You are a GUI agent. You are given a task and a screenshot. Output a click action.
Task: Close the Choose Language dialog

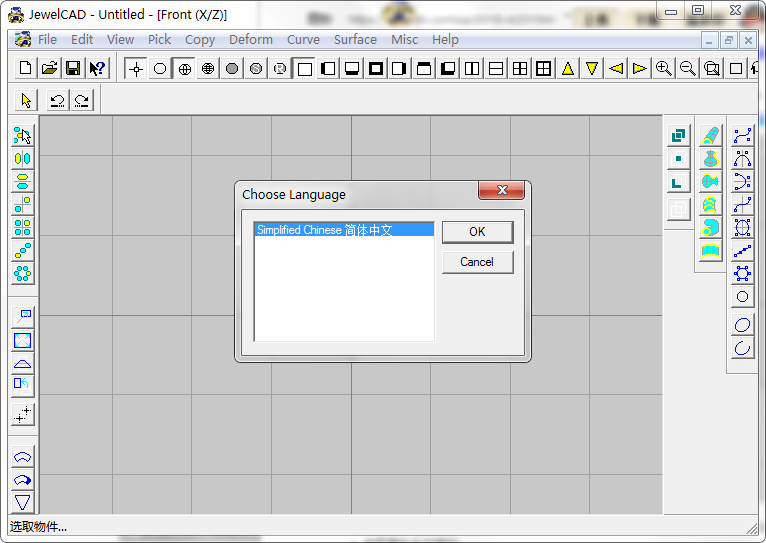[501, 190]
